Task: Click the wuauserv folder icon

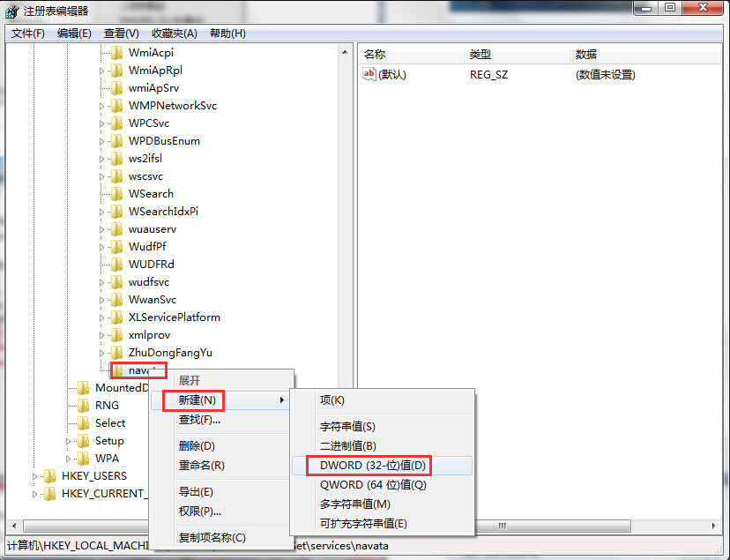Action: pyautogui.click(x=117, y=229)
